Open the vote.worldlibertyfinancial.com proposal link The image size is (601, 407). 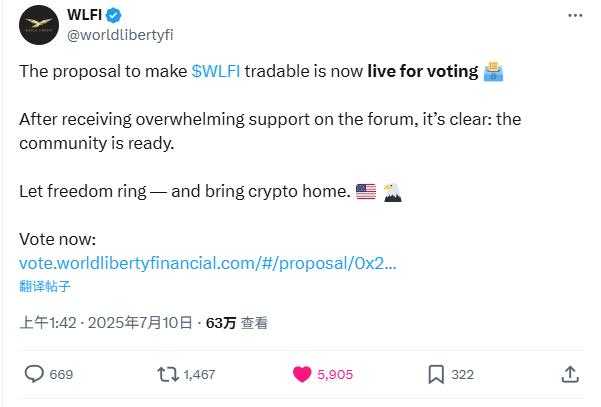click(x=208, y=263)
